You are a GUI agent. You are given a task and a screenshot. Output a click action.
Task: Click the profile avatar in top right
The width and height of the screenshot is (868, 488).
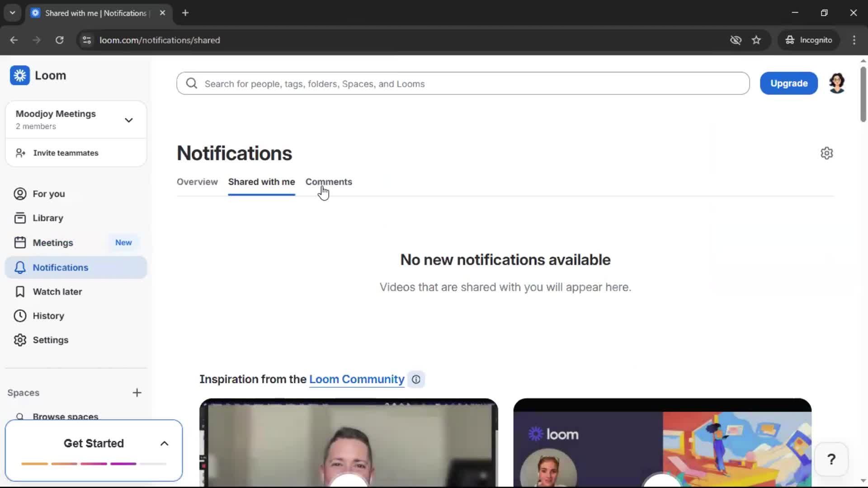[837, 83]
